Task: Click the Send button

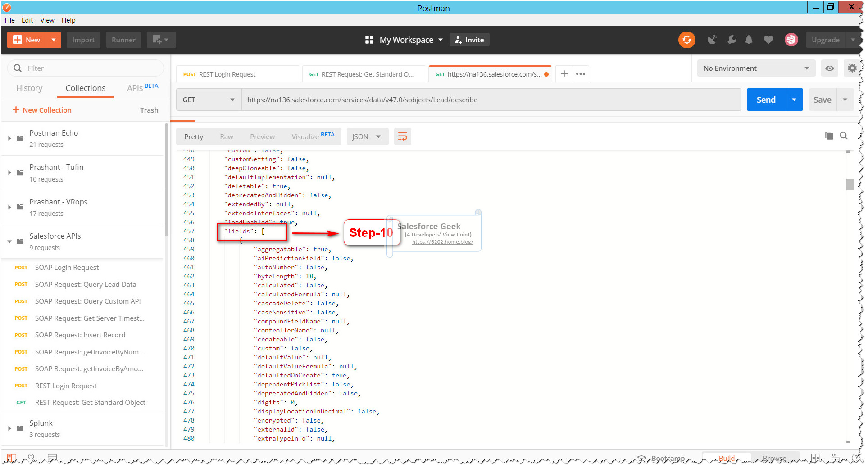Action: (766, 100)
